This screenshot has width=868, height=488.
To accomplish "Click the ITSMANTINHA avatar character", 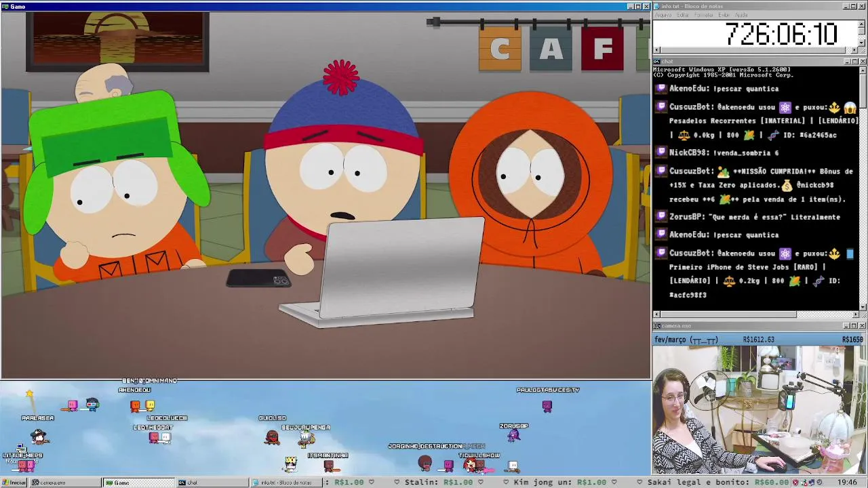I will (329, 466).
